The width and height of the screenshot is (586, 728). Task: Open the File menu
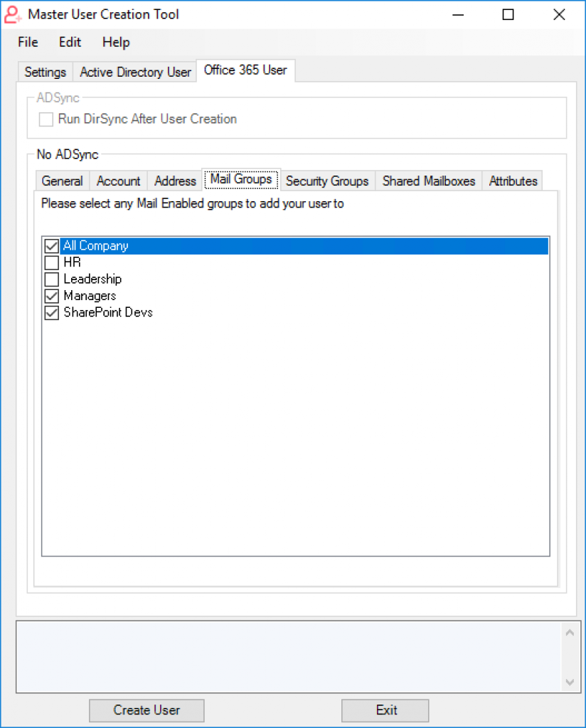pyautogui.click(x=28, y=42)
